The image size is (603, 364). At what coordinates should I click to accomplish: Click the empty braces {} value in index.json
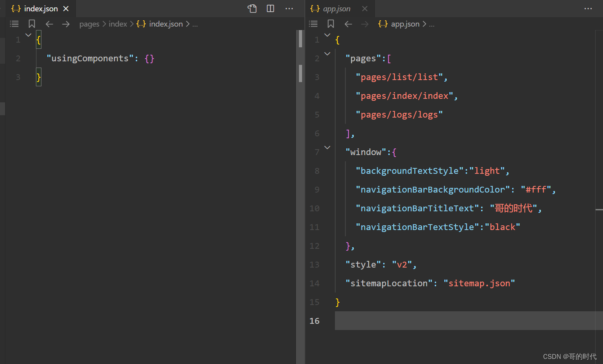pos(149,59)
